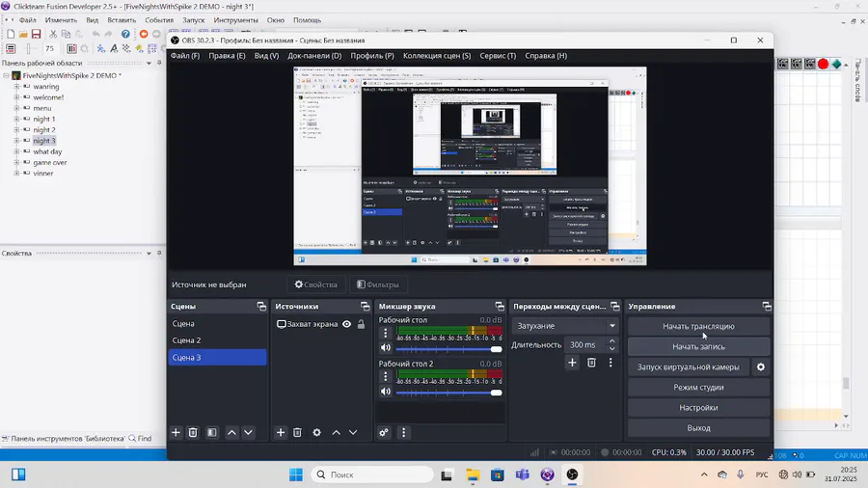The image size is (868, 488).
Task: Open Fusion Инструменты menu
Action: point(236,20)
